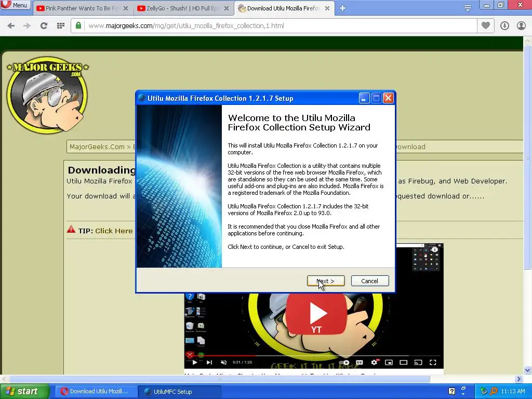The image size is (532, 399).
Task: Skip to next video
Action: (209, 362)
